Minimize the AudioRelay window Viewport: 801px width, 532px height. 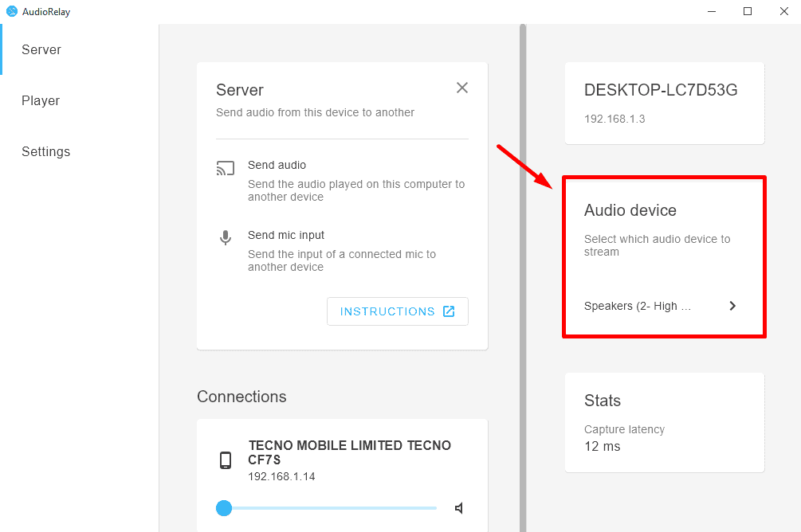pyautogui.click(x=711, y=11)
